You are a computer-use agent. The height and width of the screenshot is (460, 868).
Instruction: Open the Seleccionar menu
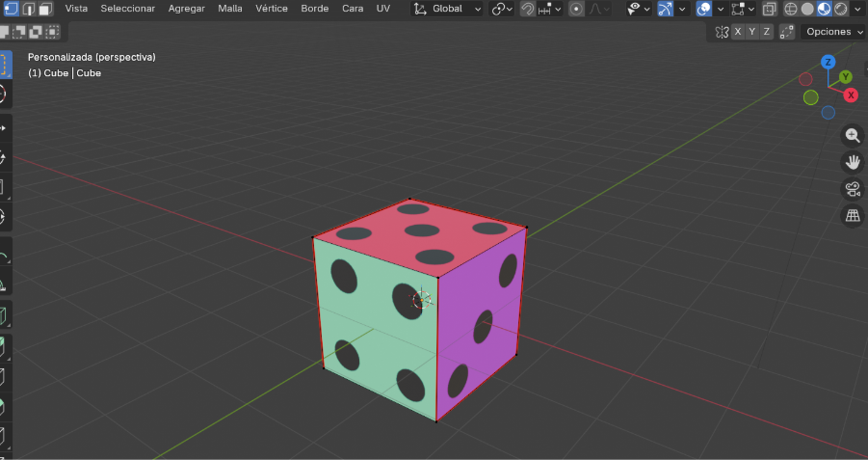point(128,9)
